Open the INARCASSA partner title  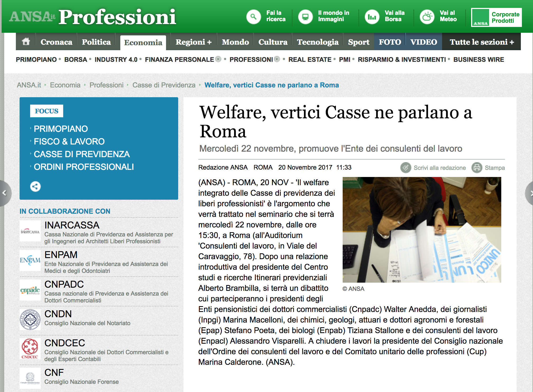point(72,225)
